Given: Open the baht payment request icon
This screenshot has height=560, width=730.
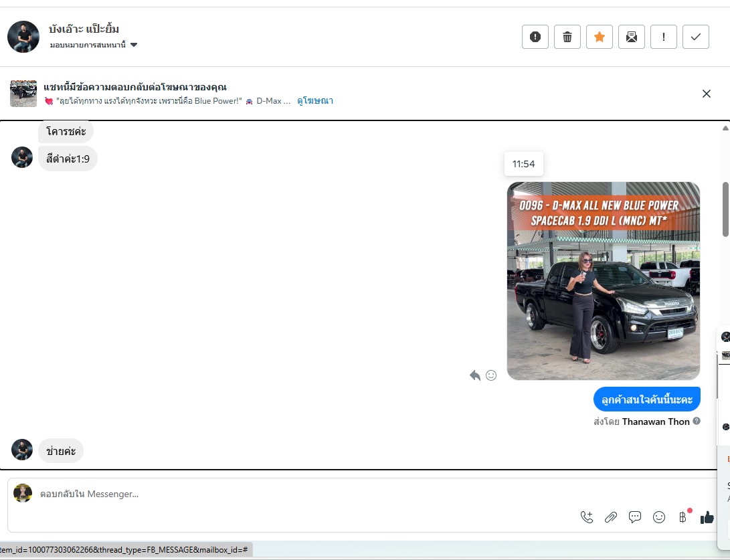Looking at the screenshot, I should (x=683, y=517).
